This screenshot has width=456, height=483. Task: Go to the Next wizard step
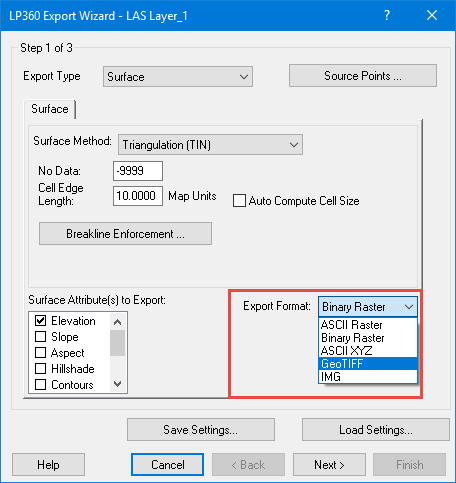[x=329, y=465]
